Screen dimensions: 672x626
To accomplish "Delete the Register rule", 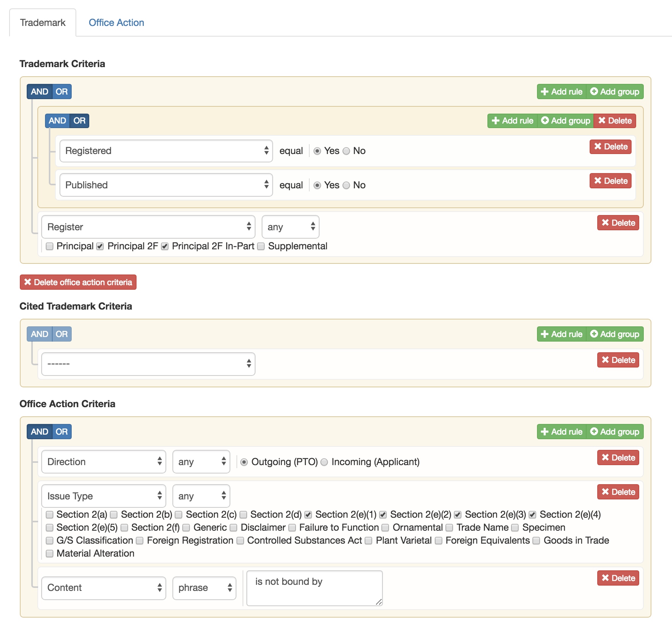I will (618, 223).
